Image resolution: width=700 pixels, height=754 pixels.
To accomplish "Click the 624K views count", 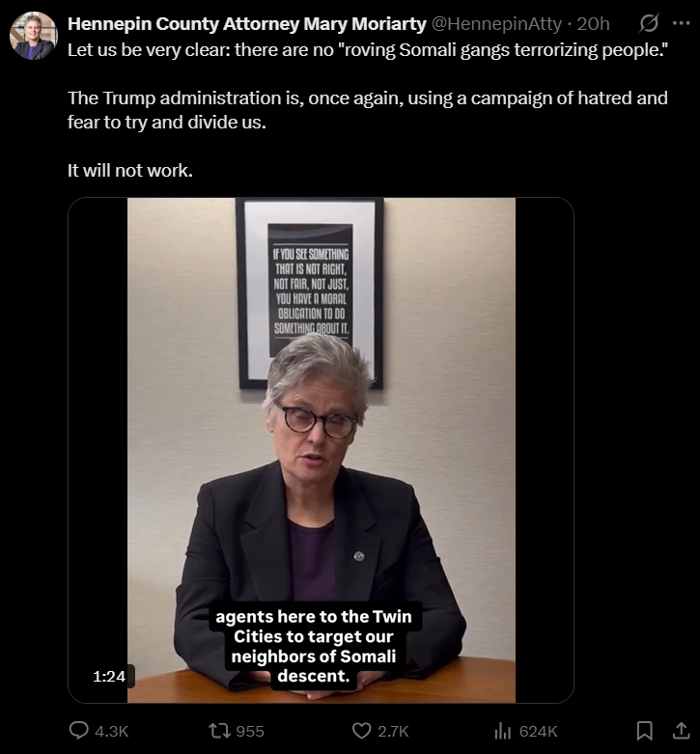I will [x=539, y=732].
